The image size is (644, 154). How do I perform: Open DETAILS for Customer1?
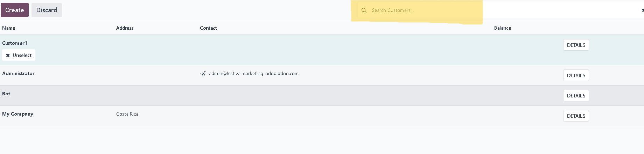[576, 45]
